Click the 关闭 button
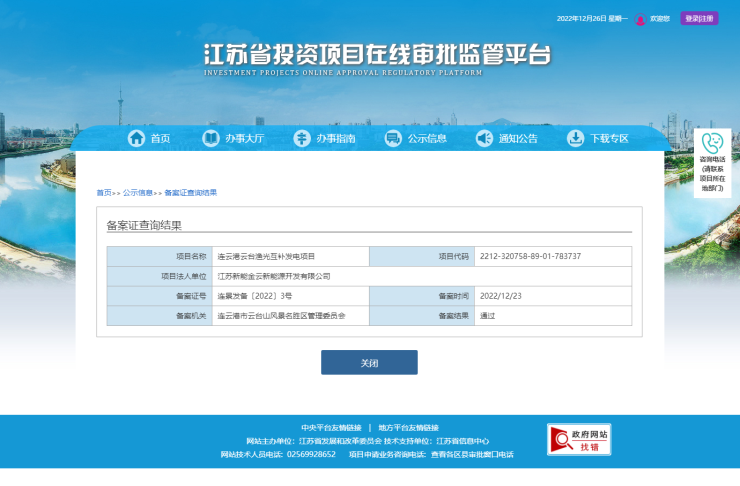The image size is (740, 486). [369, 362]
